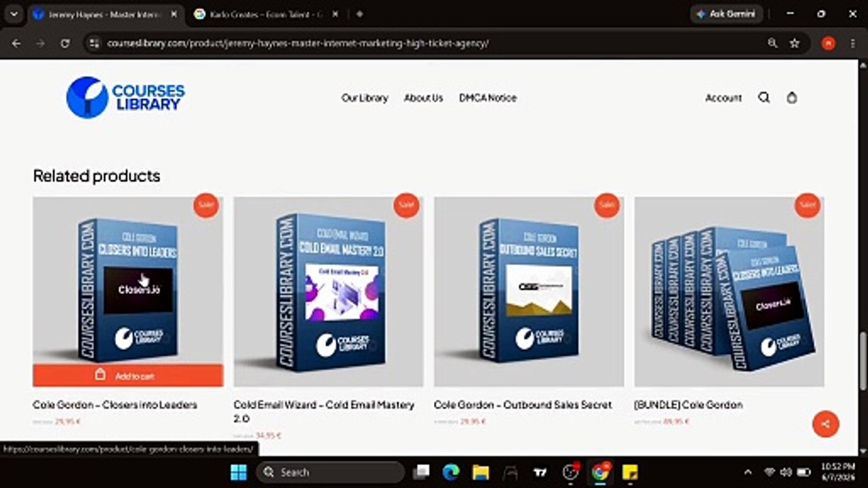Open the About Us menu item
This screenshot has width=868, height=488.
tap(423, 98)
